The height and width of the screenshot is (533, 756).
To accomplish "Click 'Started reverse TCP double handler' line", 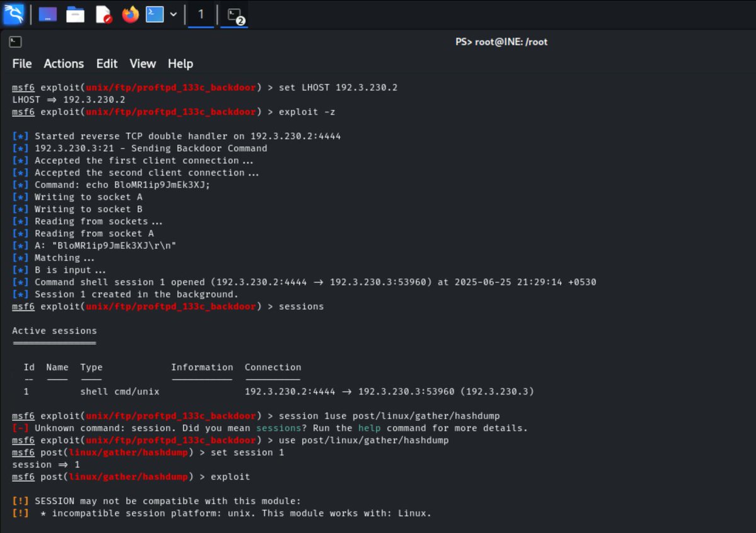I will (176, 136).
